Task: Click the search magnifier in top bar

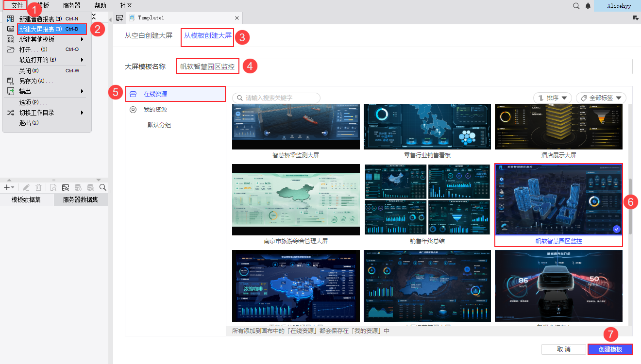Action: coord(576,6)
